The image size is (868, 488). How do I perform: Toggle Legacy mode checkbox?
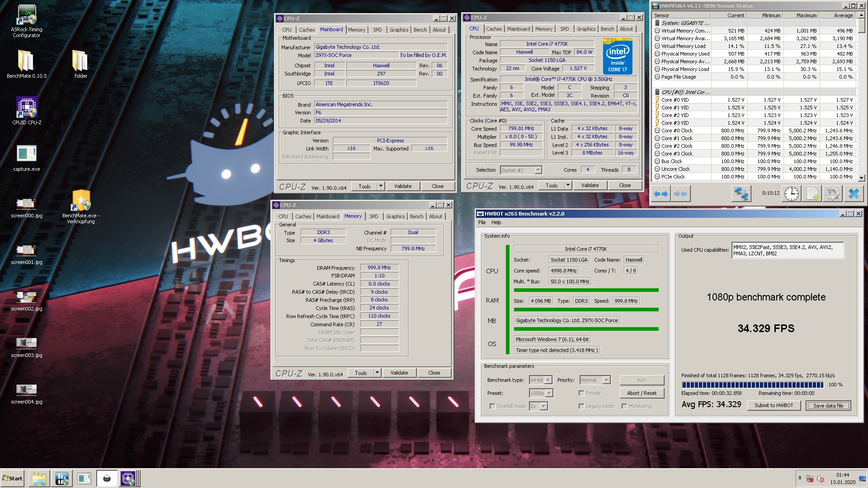(x=581, y=406)
